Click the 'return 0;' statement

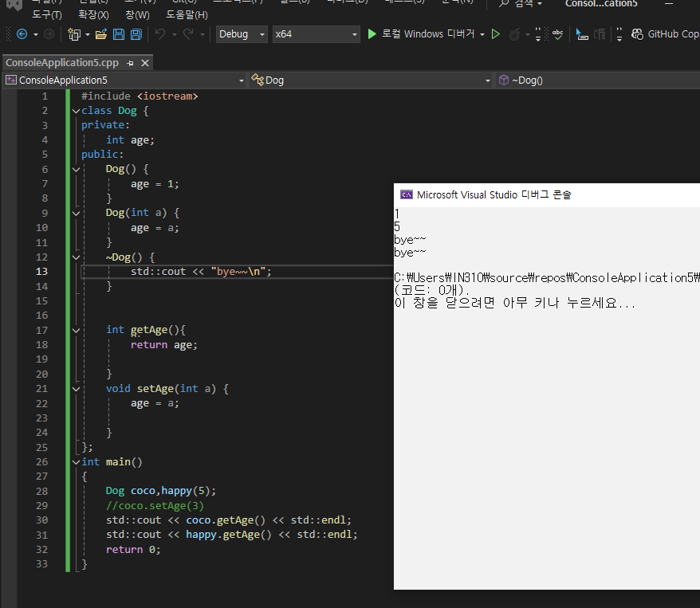(x=133, y=550)
